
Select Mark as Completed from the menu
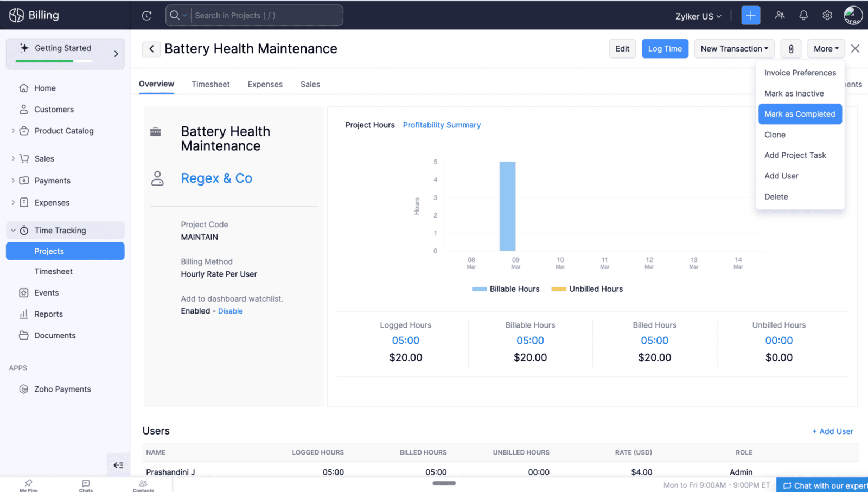pos(800,114)
